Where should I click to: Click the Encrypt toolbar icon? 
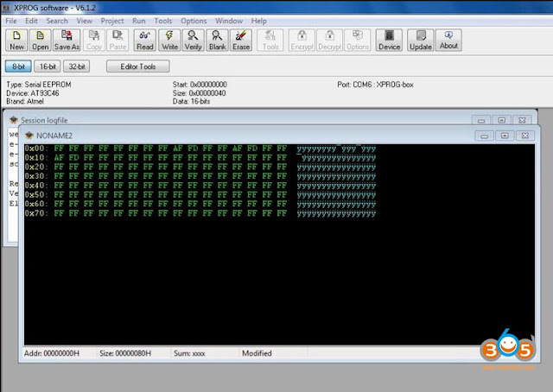302,41
